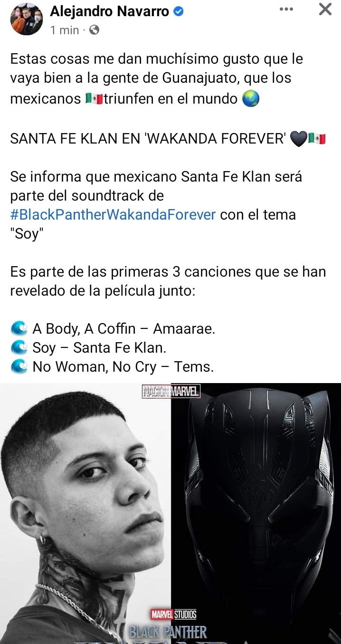
Task: Click wave emoji beside "Soy – Santa Fe Klan"
Action: tap(19, 347)
